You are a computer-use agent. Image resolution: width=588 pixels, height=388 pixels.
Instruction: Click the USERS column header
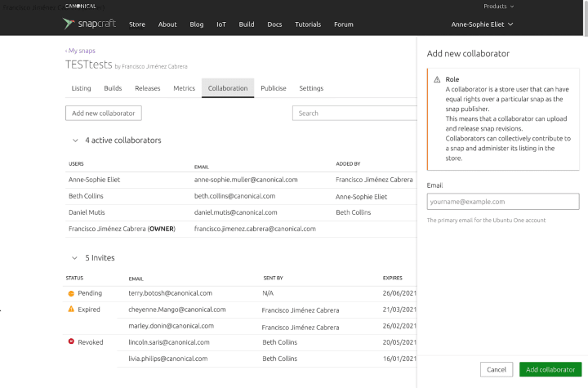point(76,164)
